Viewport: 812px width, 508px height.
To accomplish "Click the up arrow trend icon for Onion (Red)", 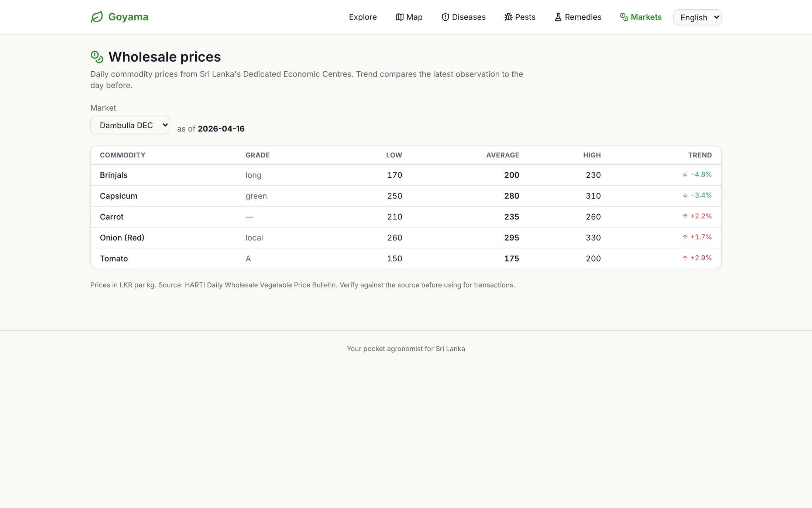I will coord(685,237).
